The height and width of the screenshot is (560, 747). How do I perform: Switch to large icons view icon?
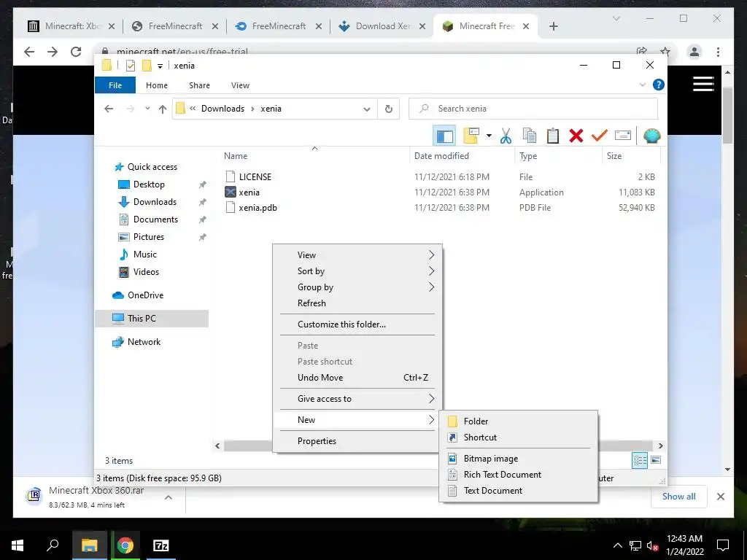pos(656,460)
